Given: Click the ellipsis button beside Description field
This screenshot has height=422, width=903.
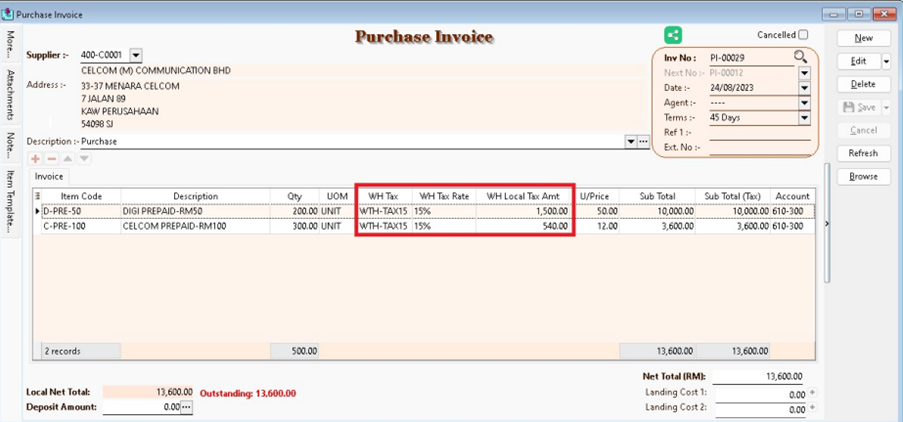Looking at the screenshot, I should (x=643, y=142).
